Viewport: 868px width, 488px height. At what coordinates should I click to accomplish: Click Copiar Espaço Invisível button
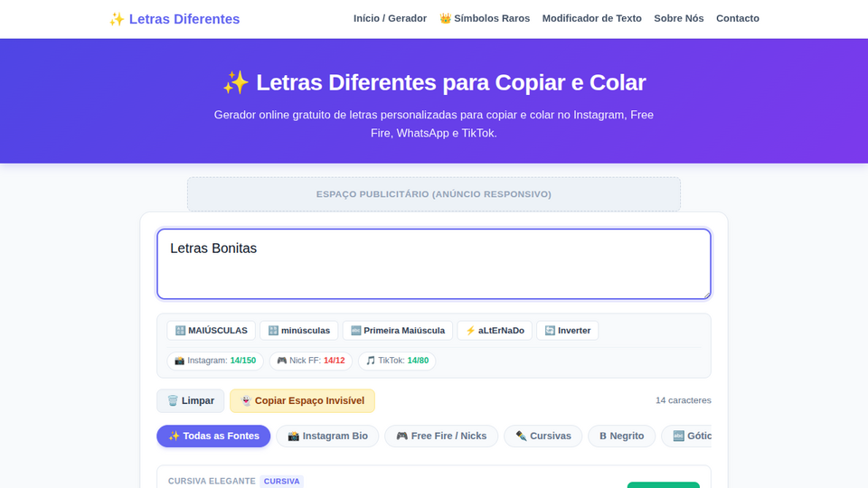[302, 400]
